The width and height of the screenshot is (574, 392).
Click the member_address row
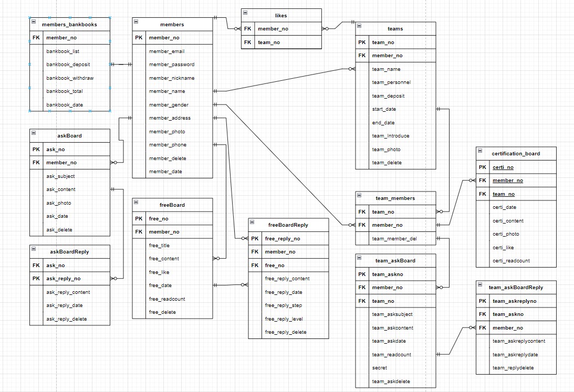click(x=172, y=118)
